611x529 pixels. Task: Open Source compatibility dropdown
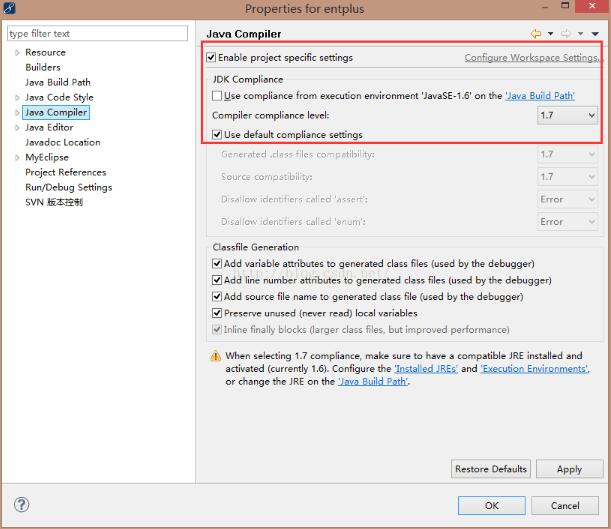567,177
